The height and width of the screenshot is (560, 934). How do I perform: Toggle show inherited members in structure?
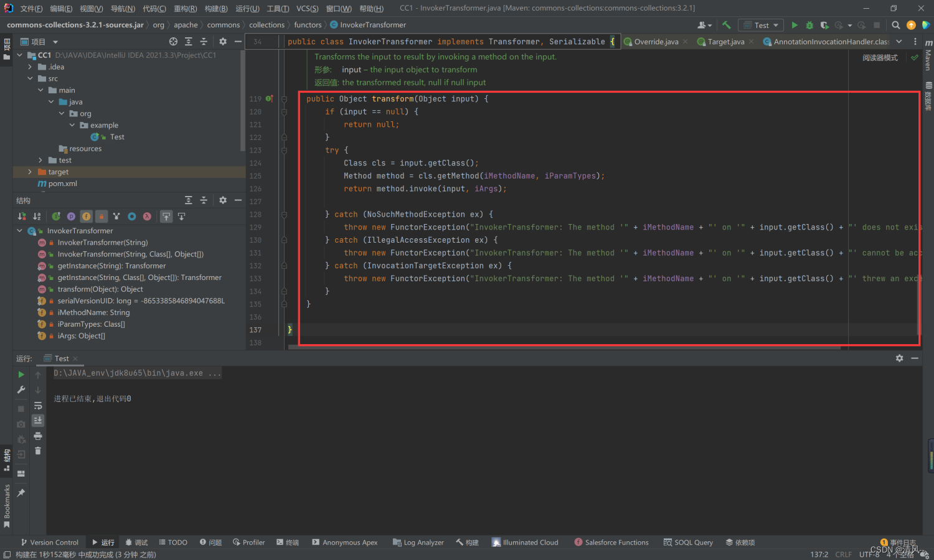[56, 217]
